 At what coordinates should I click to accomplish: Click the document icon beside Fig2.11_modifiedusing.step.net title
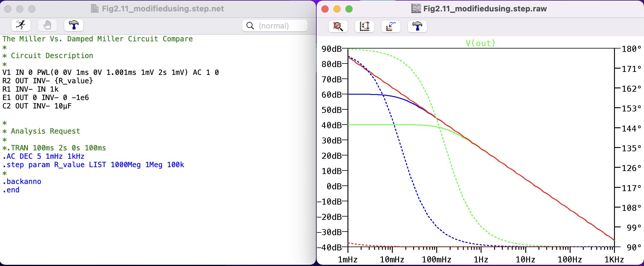tap(95, 9)
